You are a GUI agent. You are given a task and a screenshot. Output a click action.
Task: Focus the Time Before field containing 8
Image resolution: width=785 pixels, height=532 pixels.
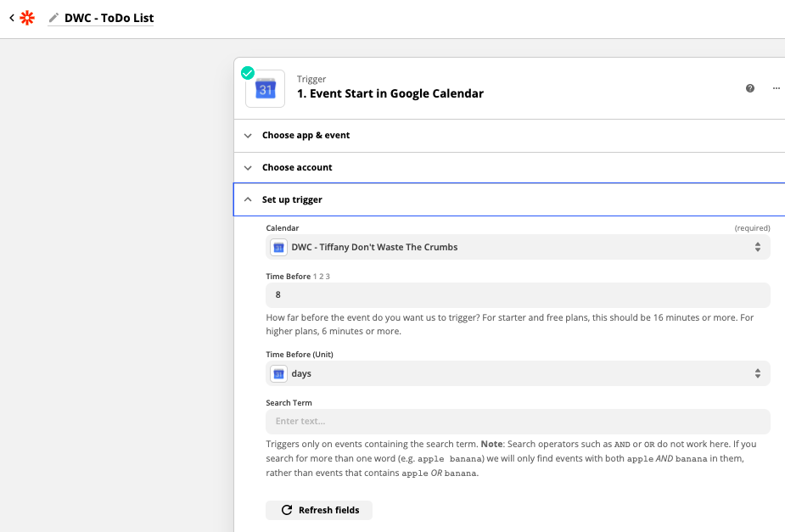[x=518, y=295]
